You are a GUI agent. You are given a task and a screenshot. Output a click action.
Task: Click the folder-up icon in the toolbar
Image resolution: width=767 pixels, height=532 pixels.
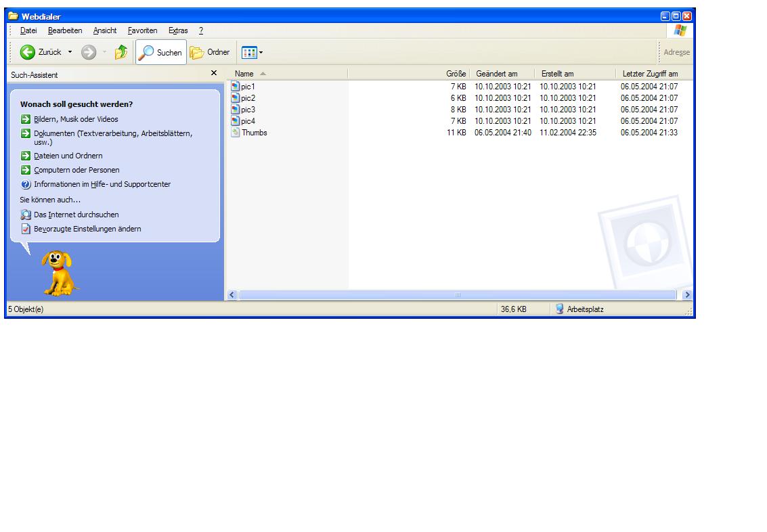120,52
